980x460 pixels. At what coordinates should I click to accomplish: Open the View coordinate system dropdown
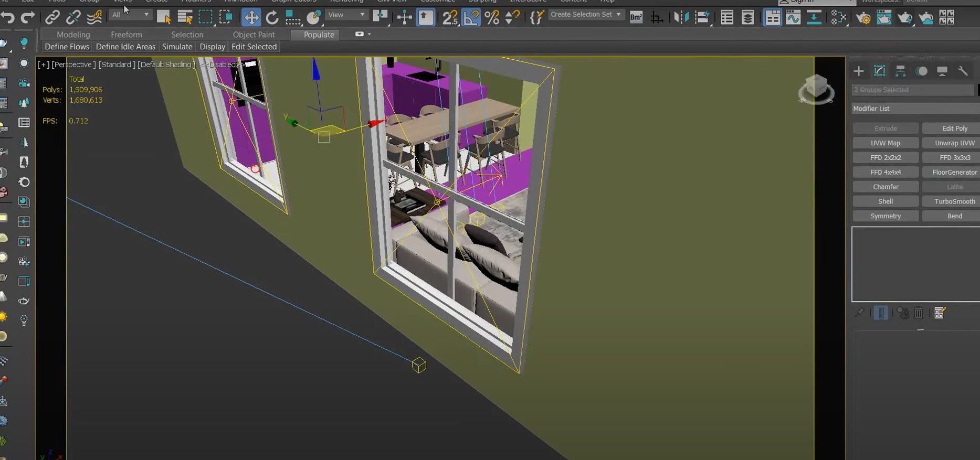[346, 15]
